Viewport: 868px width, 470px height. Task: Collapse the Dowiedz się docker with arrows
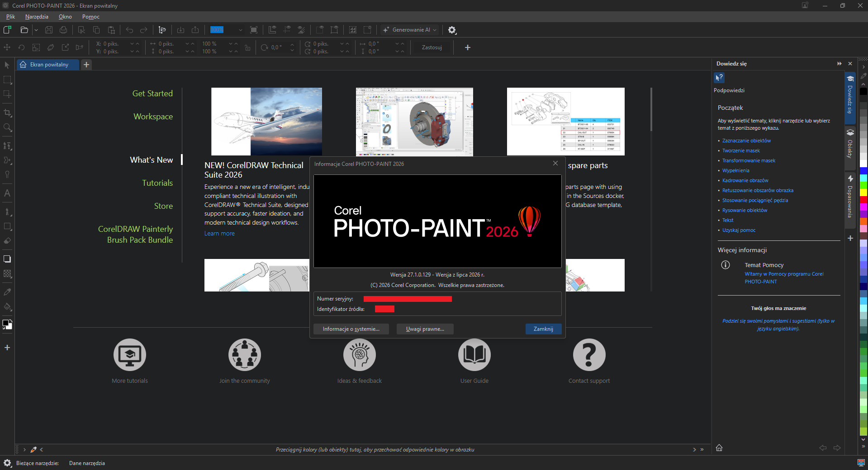(x=840, y=64)
